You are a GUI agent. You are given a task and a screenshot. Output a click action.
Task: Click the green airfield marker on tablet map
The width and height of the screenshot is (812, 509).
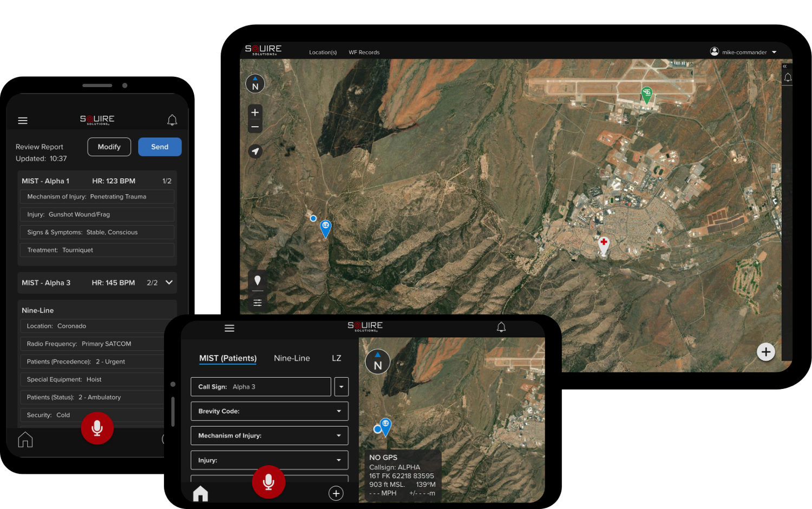pos(646,95)
